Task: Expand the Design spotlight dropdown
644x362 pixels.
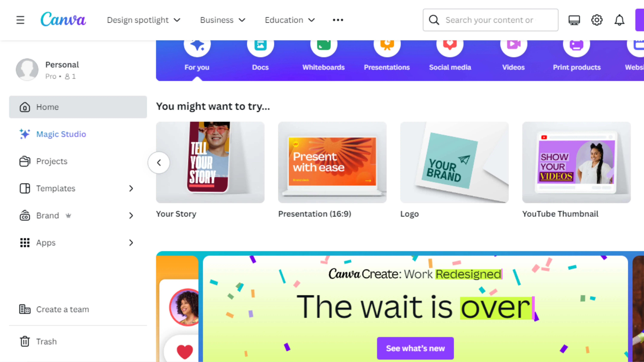Action: [x=144, y=20]
